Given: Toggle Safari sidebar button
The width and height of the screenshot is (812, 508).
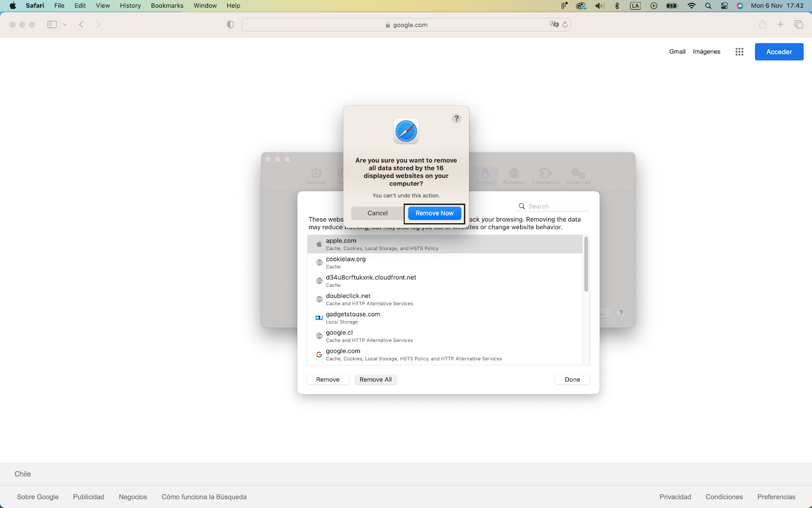Looking at the screenshot, I should pos(52,24).
